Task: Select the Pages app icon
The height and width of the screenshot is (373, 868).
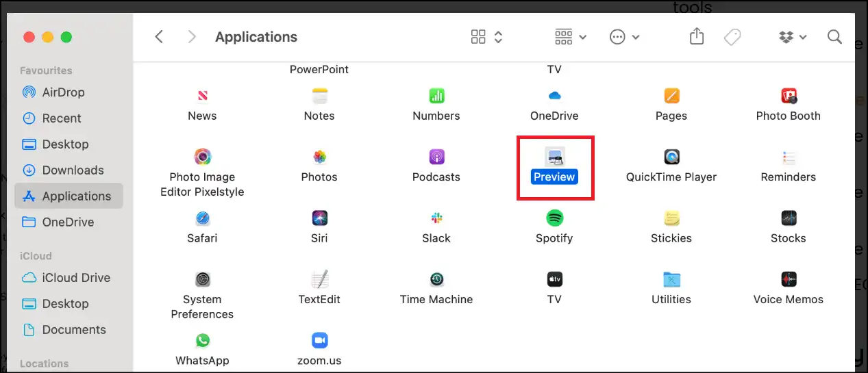Action: pos(671,96)
